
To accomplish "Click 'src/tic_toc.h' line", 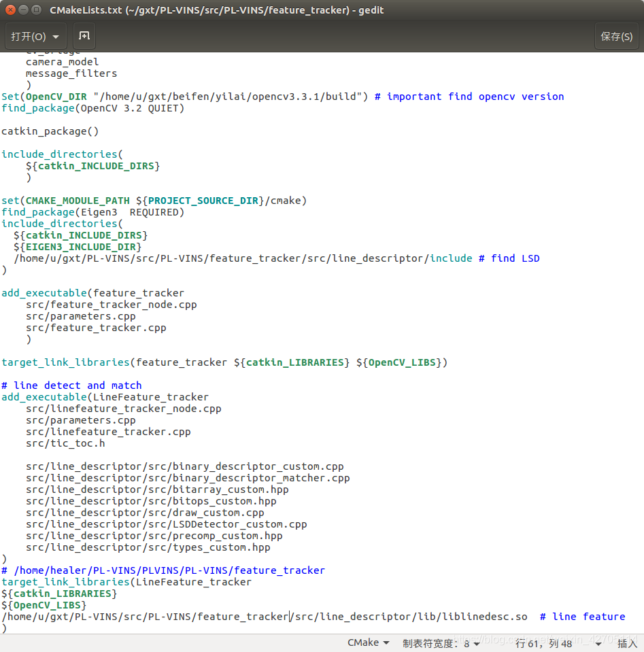I will [65, 443].
